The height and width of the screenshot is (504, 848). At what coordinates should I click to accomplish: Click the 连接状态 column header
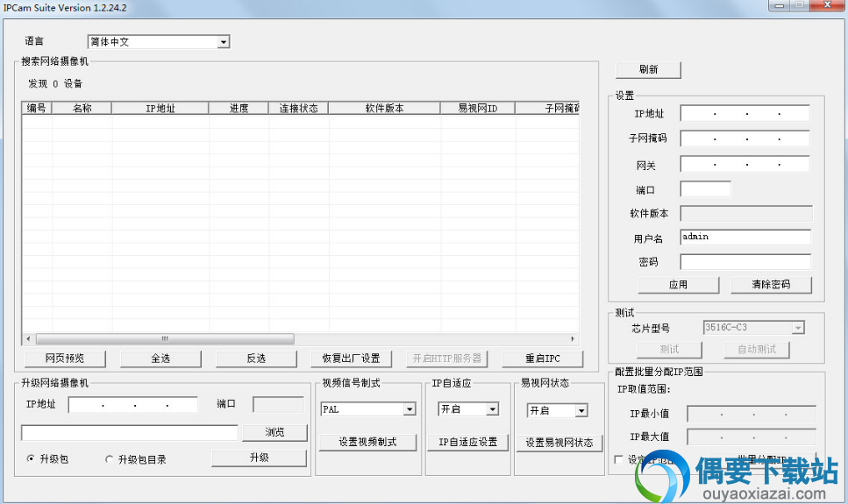coord(298,108)
